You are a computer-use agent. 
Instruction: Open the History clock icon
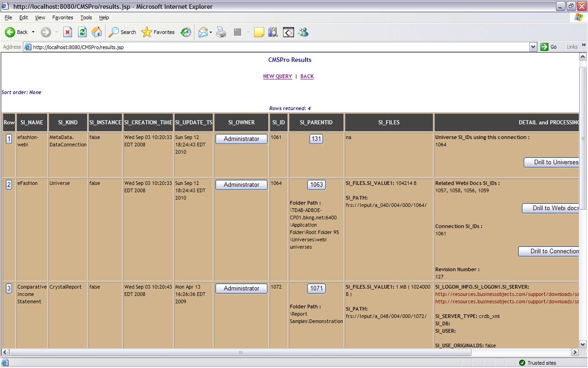186,32
